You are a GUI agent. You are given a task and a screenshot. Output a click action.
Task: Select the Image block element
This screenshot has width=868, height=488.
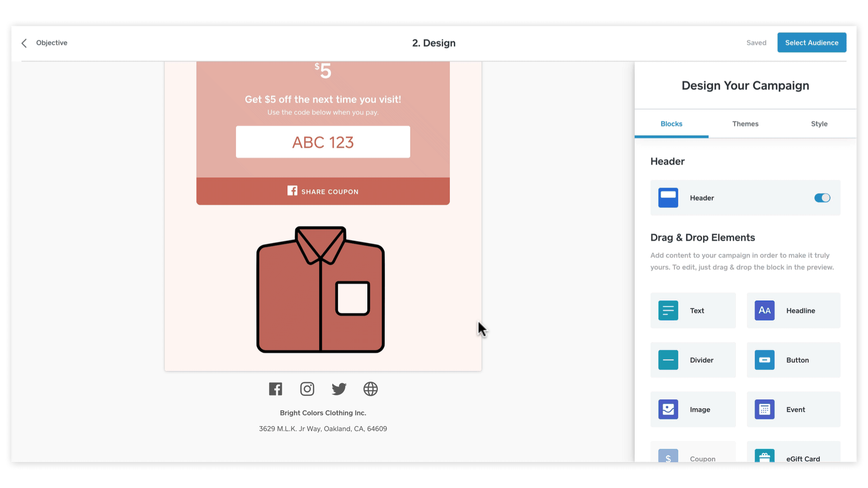[693, 409]
